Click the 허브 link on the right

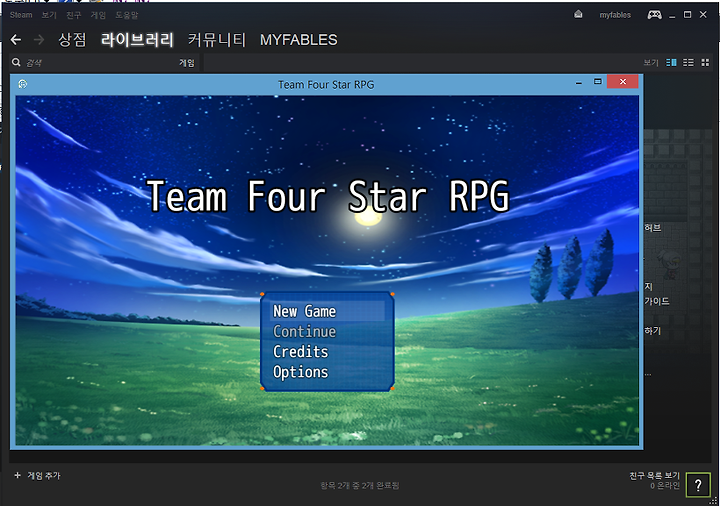(x=652, y=227)
